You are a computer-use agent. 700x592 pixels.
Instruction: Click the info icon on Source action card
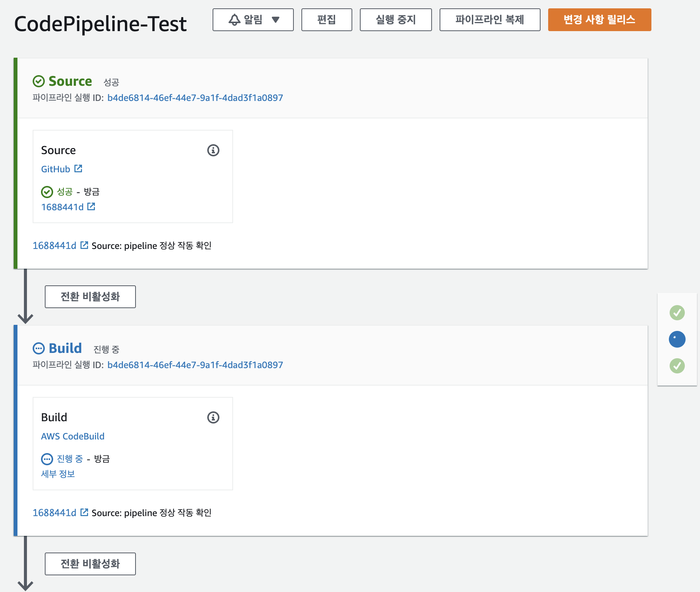tap(213, 150)
